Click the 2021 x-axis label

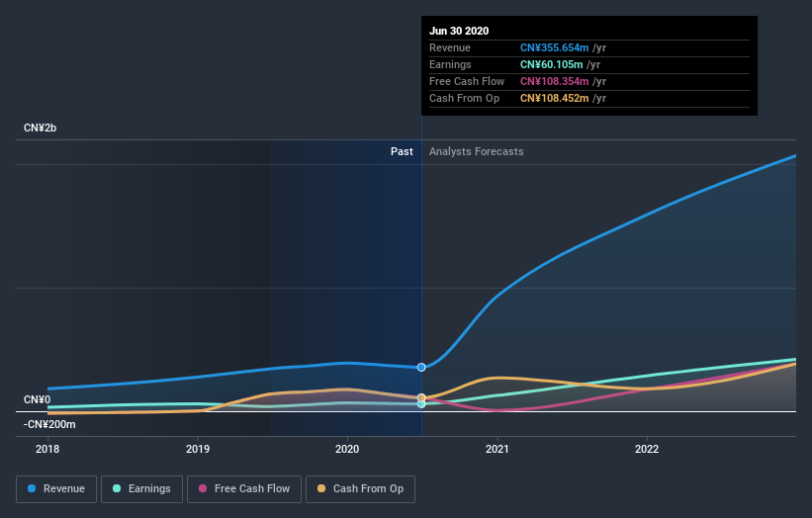497,449
